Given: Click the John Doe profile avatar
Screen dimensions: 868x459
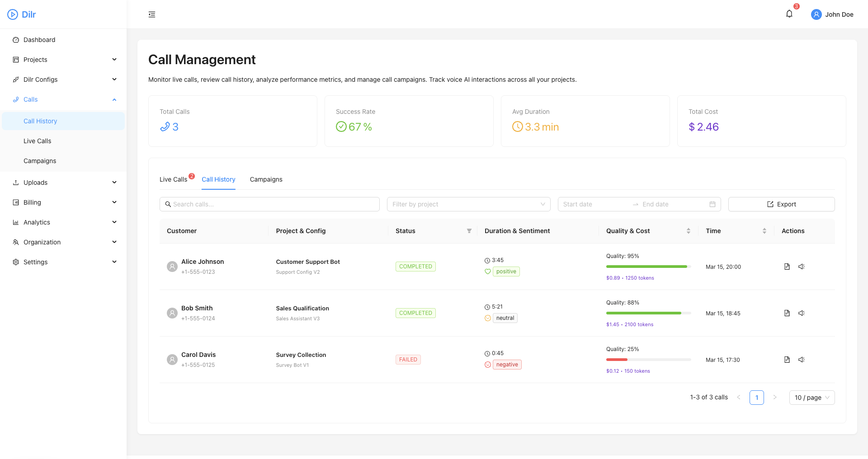Looking at the screenshot, I should pos(816,14).
